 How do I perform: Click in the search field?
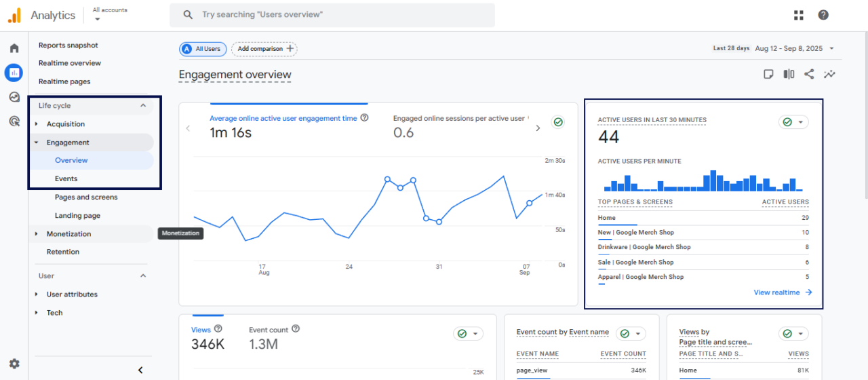click(x=332, y=15)
